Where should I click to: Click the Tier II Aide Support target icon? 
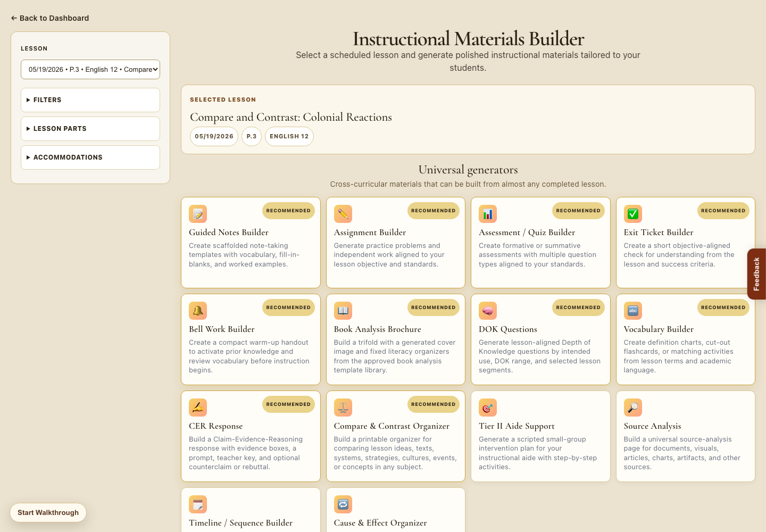[x=488, y=408]
